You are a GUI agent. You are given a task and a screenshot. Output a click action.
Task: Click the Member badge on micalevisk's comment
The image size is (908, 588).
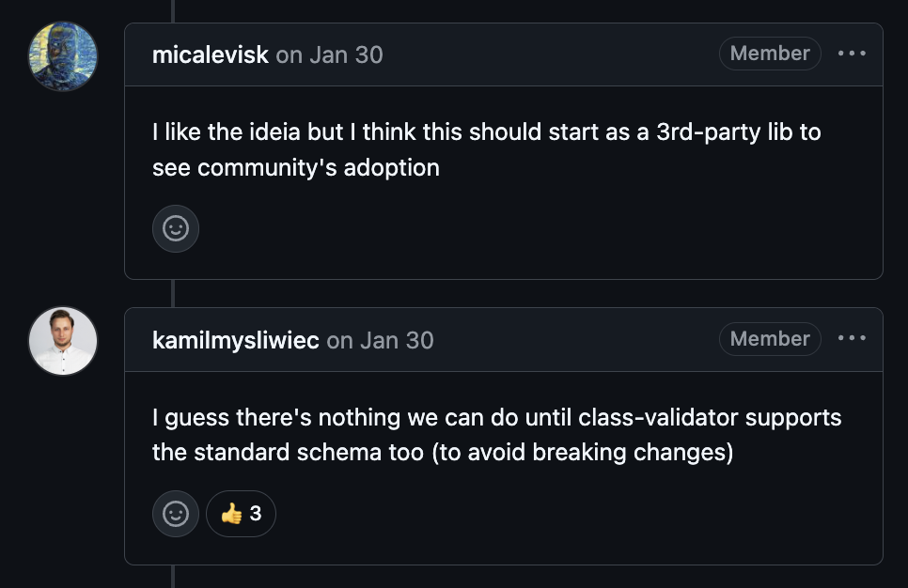[770, 54]
